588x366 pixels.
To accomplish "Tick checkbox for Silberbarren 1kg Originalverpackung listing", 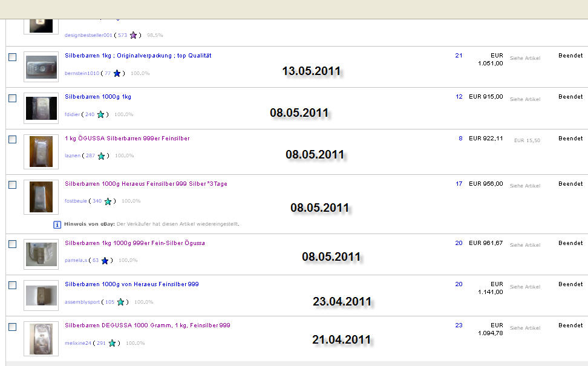I will coord(12,57).
